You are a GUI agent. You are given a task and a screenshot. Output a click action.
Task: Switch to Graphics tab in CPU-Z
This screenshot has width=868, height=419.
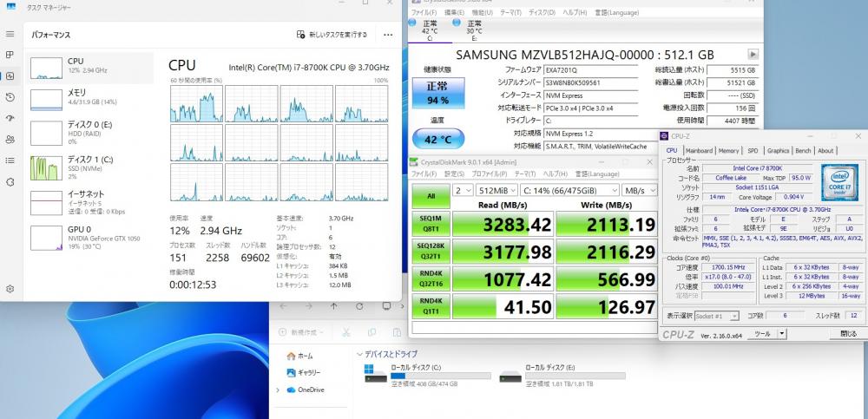click(x=778, y=151)
